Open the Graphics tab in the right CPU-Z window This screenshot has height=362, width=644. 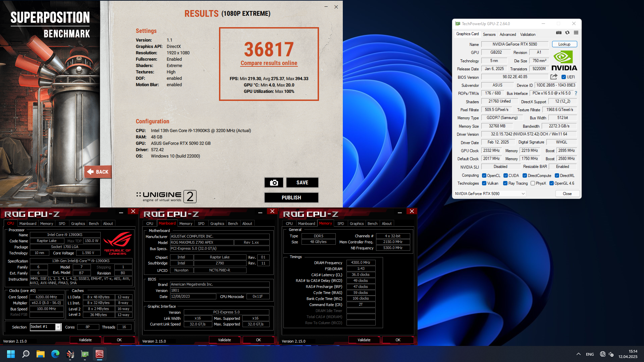coord(357,224)
